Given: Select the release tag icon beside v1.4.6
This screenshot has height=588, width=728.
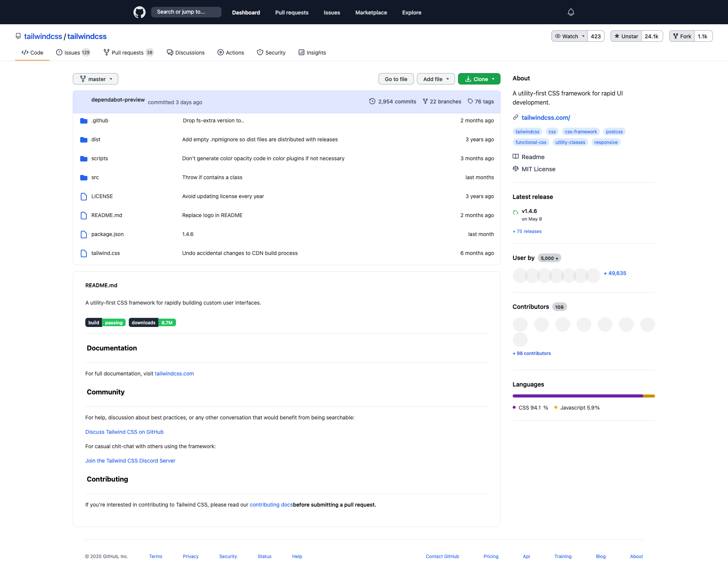Looking at the screenshot, I should (x=516, y=213).
